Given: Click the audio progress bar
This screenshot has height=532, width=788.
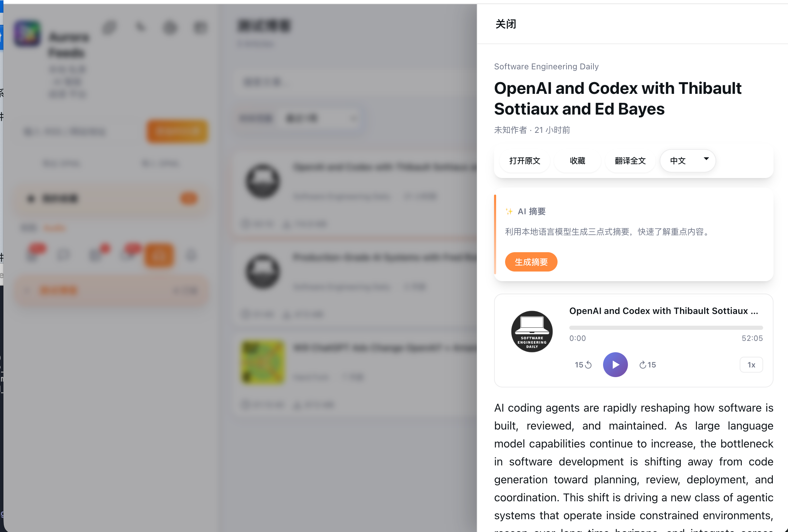Looking at the screenshot, I should tap(666, 328).
